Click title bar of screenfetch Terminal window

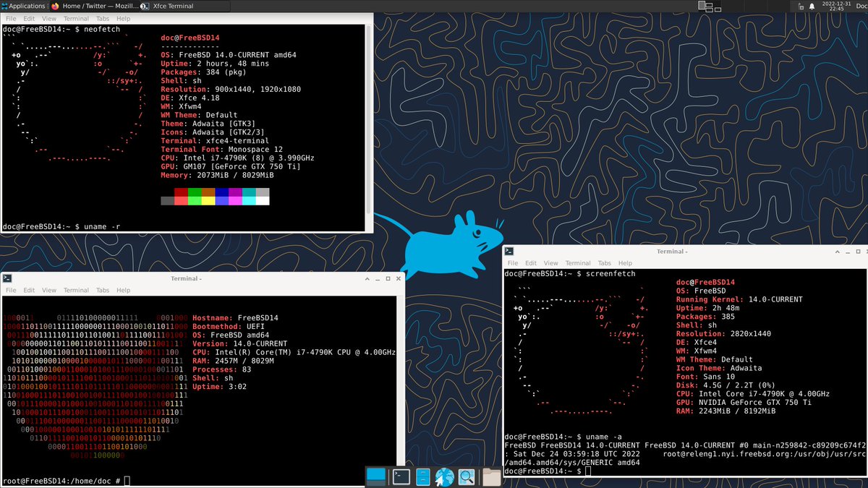(x=671, y=252)
